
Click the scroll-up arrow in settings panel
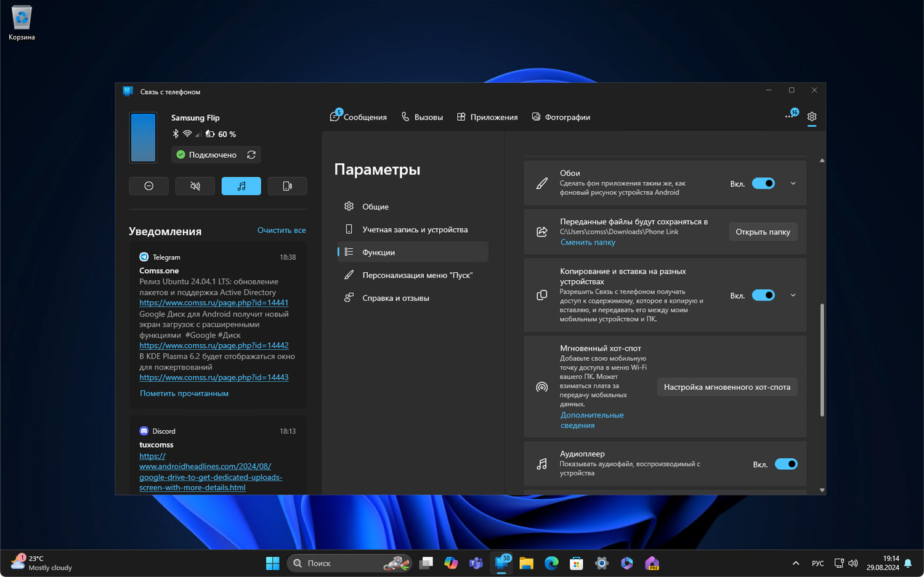click(822, 160)
